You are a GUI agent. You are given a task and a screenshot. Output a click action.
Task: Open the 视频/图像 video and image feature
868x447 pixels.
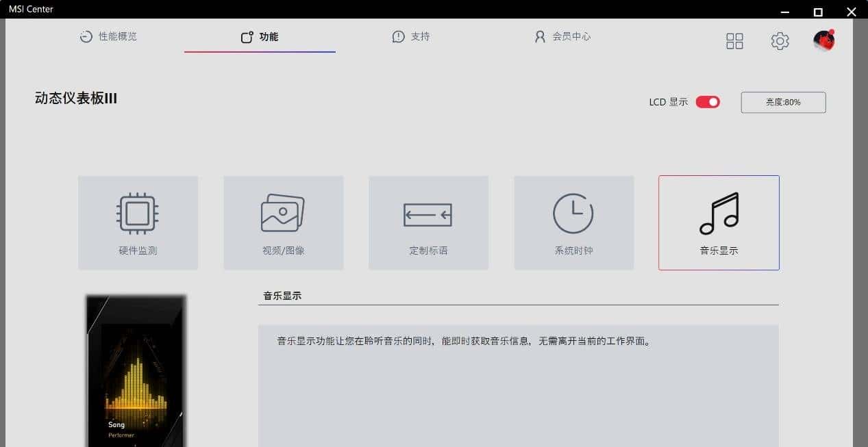click(x=283, y=222)
